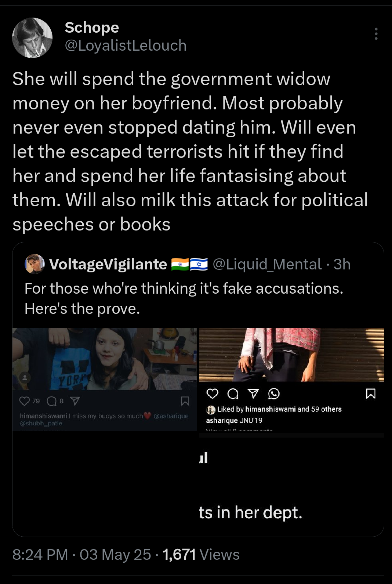This screenshot has width=392, height=584.
Task: Tap the comment icon in right image
Action: (233, 394)
